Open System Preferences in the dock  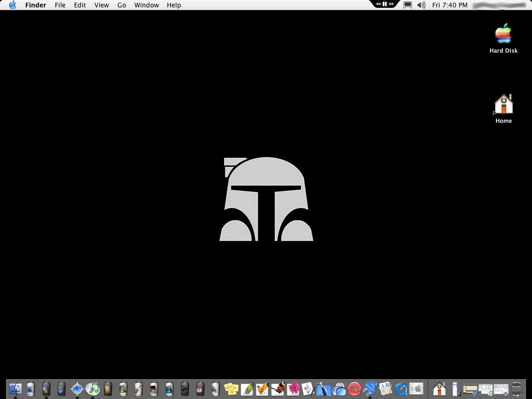tap(416, 389)
